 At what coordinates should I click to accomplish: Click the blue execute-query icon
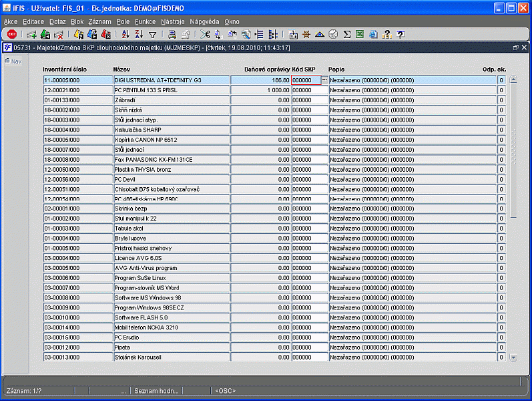pos(92,34)
